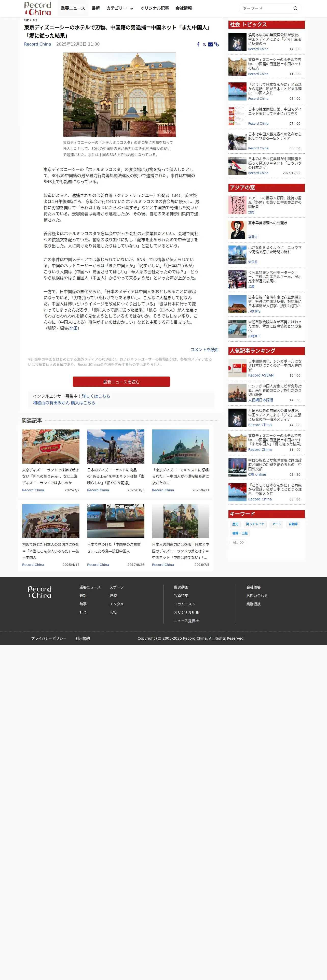
Task: Click the Record China header logo
Action: point(37,8)
